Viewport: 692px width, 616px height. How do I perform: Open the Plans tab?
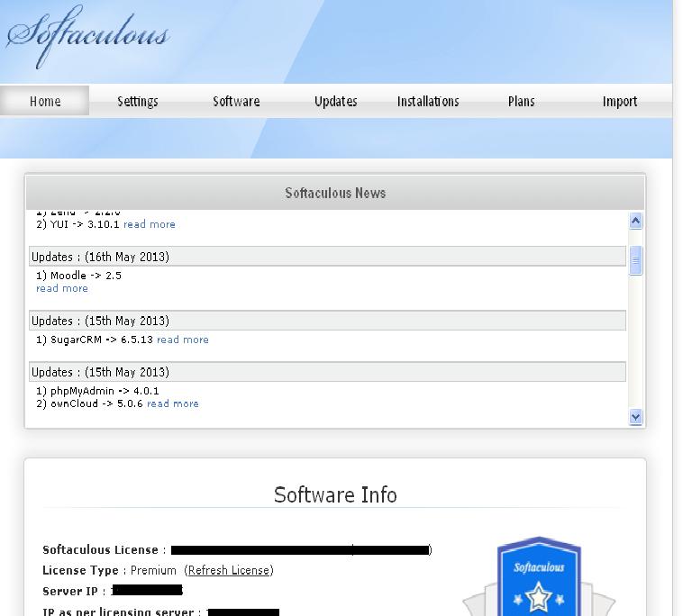pos(521,102)
